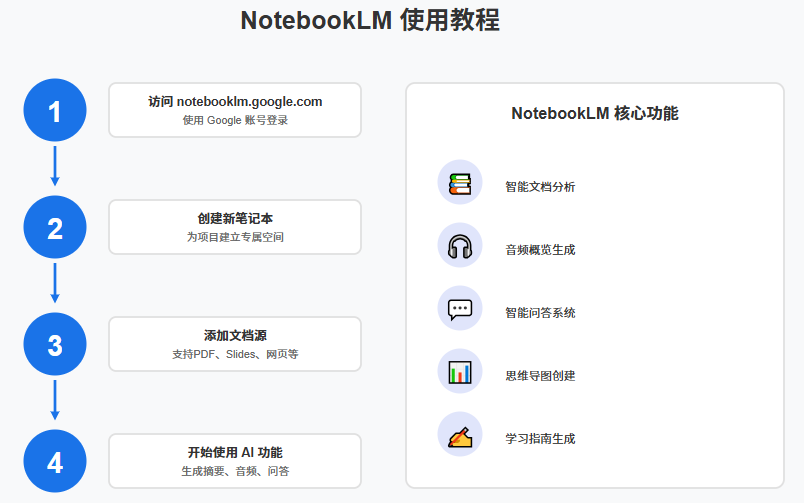
Task: Click the stacked books icon for 智能文档分析
Action: pyautogui.click(x=460, y=183)
